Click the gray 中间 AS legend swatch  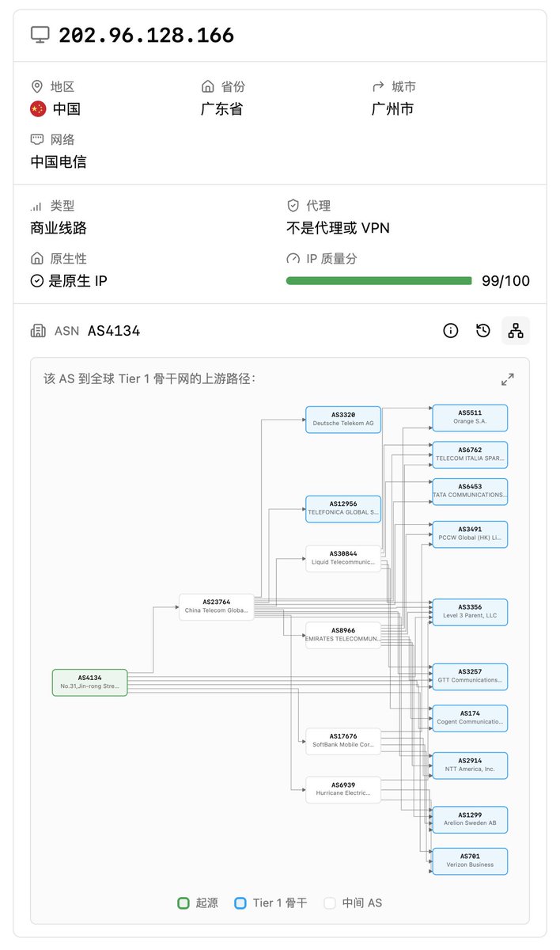coord(330,902)
